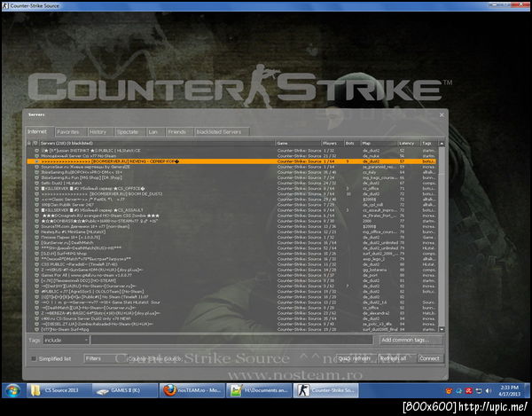
Task: Click shield icon on highlighted BOOMSERVER.RU row
Action: [x=36, y=161]
